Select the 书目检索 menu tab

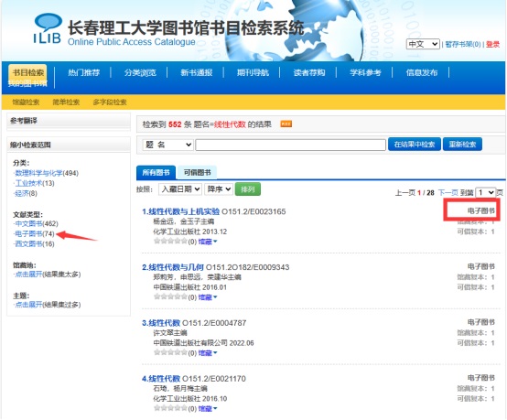point(27,72)
